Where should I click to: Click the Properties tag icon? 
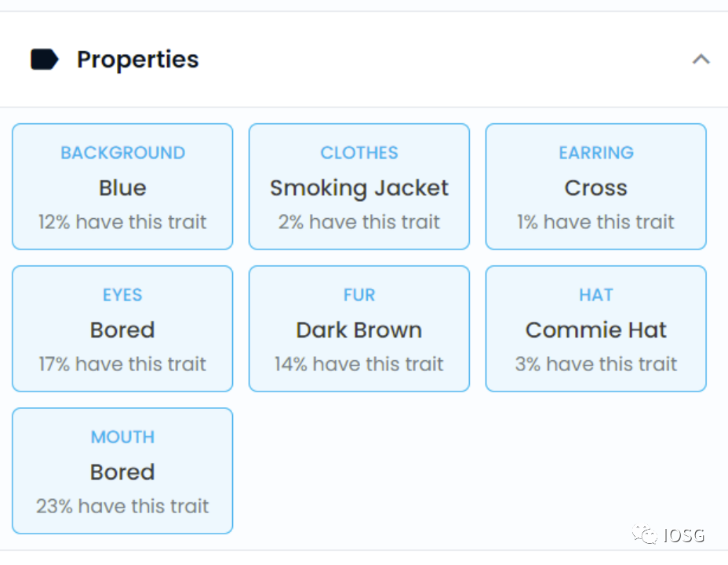tap(45, 60)
